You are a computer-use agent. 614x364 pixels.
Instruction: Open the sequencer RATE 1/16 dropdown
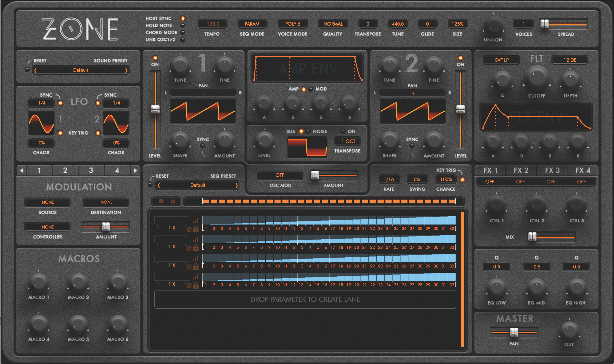389,179
